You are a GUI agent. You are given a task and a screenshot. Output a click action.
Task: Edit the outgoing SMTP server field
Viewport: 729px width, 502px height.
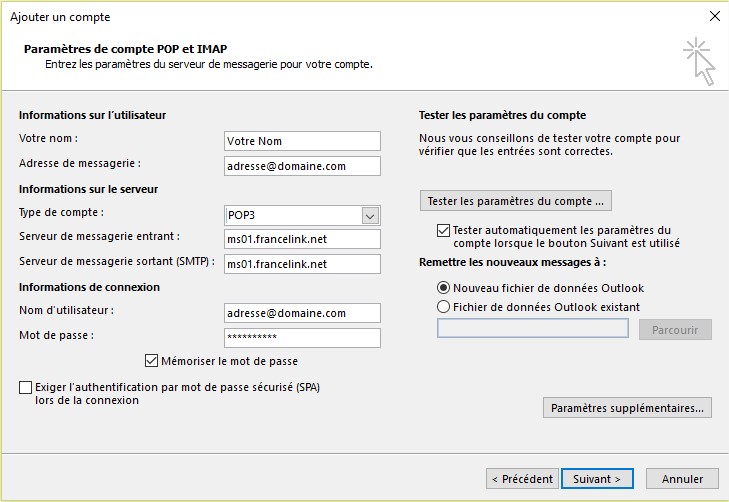tap(302, 264)
